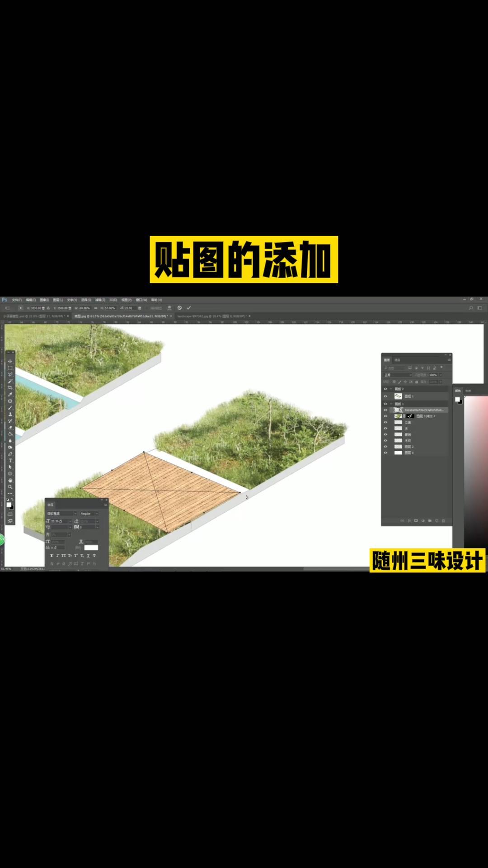Click the font size input field
Image resolution: width=488 pixels, height=868 pixels.
click(59, 521)
